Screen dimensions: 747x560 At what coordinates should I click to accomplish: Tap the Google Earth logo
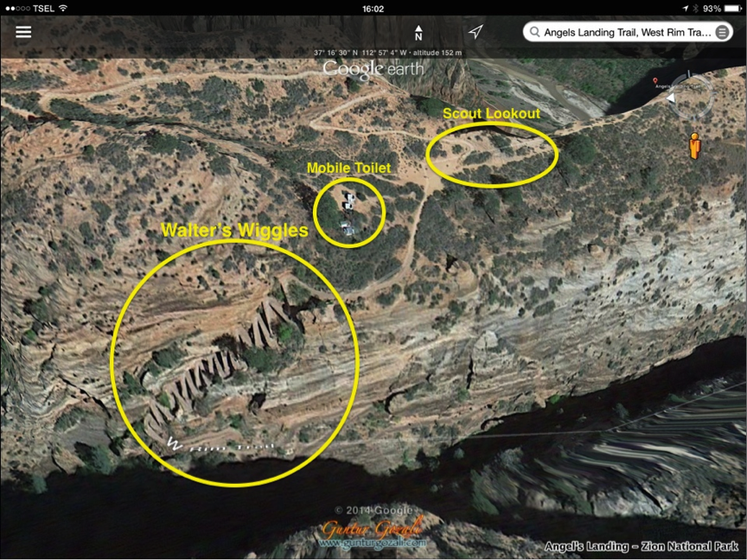(373, 68)
